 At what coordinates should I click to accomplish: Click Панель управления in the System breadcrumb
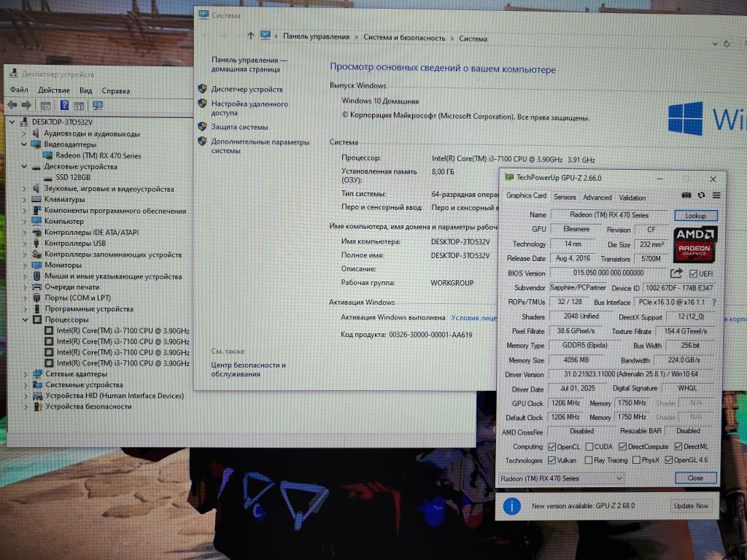pyautogui.click(x=316, y=36)
